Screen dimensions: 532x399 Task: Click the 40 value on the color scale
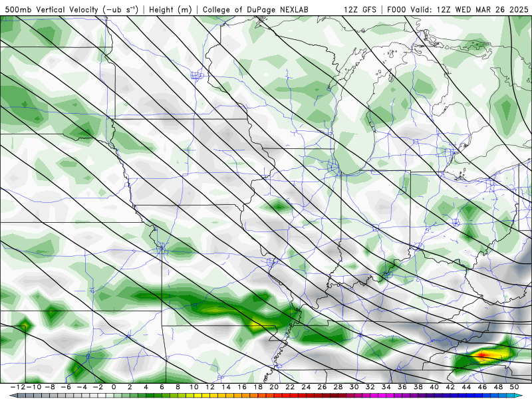pyautogui.click(x=434, y=387)
